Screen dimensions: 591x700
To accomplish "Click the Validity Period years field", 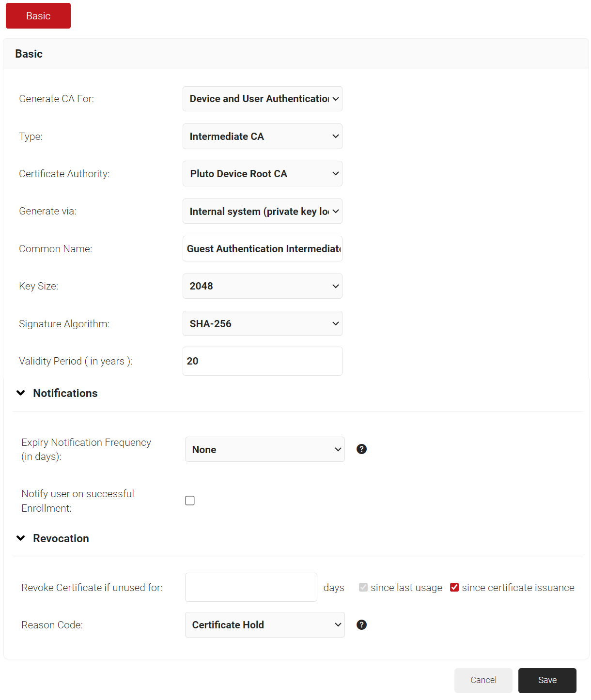I will point(262,361).
